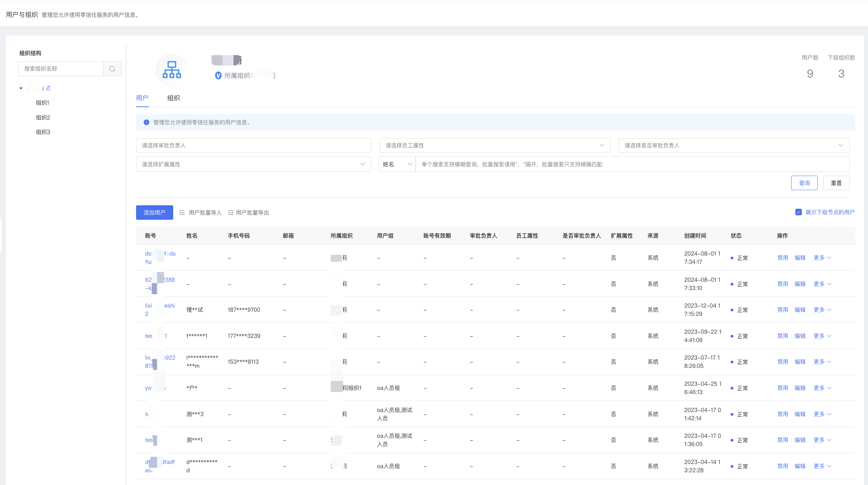This screenshot has height=485, width=868.
Task: Click the 查询 button
Action: 804,183
